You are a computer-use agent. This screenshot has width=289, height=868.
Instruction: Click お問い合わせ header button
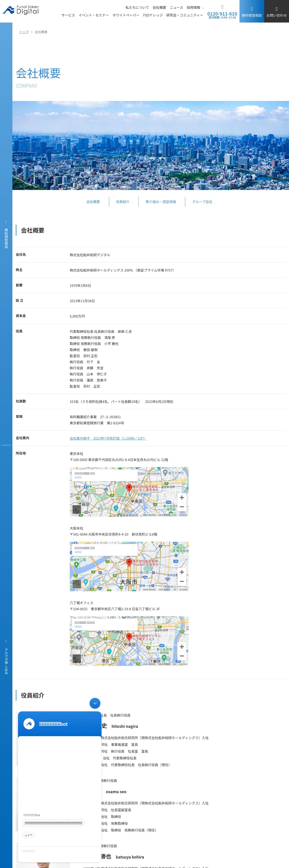click(x=277, y=11)
